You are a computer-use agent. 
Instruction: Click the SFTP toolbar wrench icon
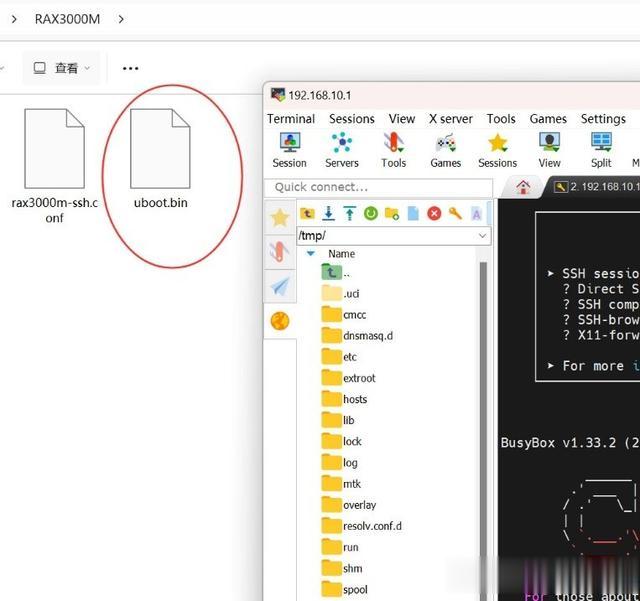tap(455, 213)
